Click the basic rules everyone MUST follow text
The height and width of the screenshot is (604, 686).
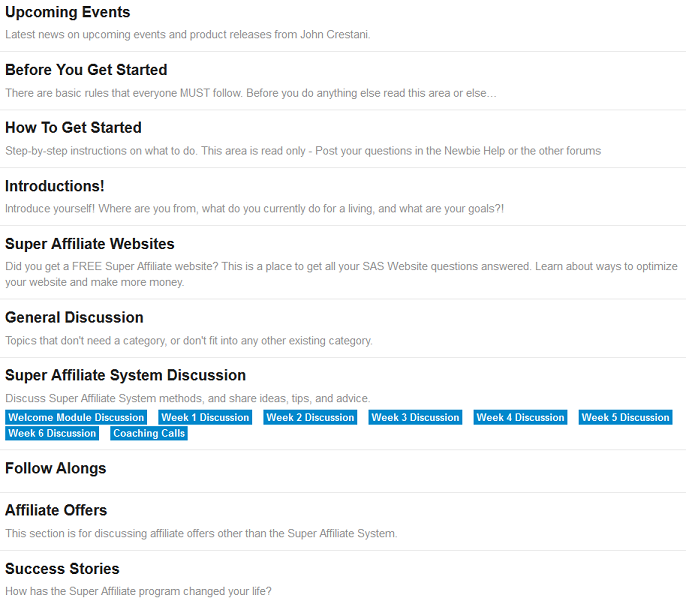coord(251,93)
